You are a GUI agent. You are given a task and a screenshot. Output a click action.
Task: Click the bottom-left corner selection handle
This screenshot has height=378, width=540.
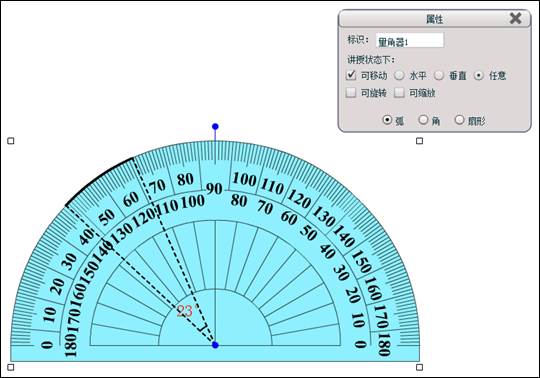tap(11, 367)
